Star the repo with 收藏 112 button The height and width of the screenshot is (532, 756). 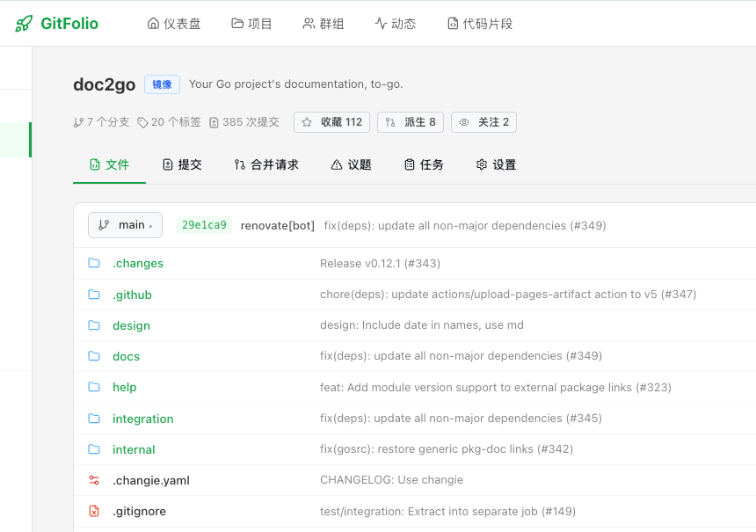coord(331,122)
